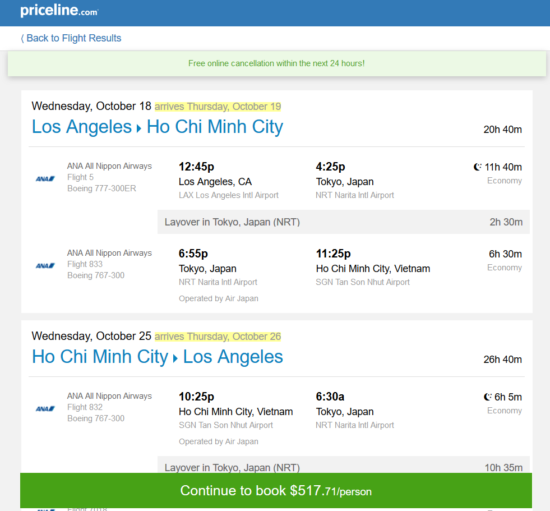The image size is (550, 511).
Task: Select the Los Angeles to Ho Chi Minh City heading
Action: pyautogui.click(x=157, y=127)
